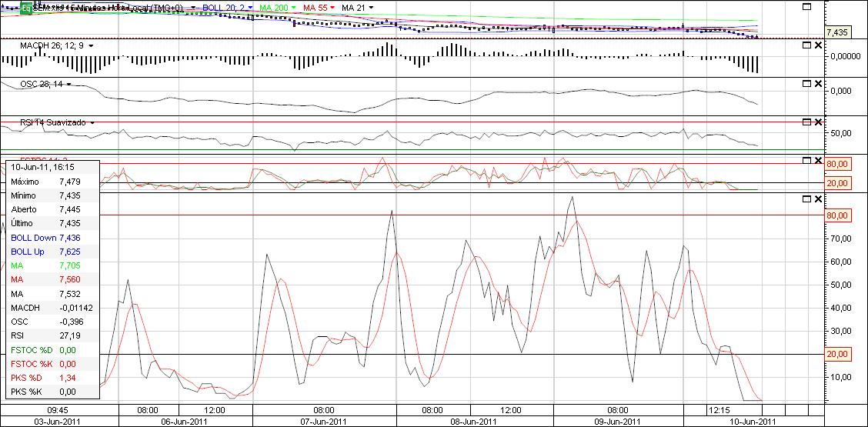The width and height of the screenshot is (868, 427).
Task: Select the 'RSI 27,19' row
Action: click(x=52, y=335)
